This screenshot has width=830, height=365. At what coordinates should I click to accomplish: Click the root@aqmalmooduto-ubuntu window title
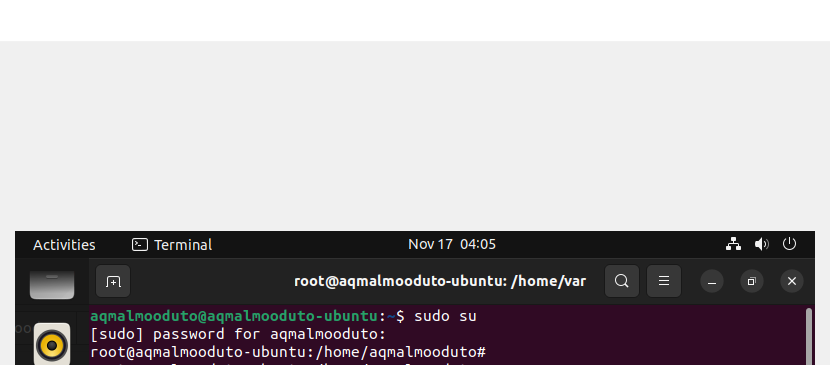pos(440,281)
